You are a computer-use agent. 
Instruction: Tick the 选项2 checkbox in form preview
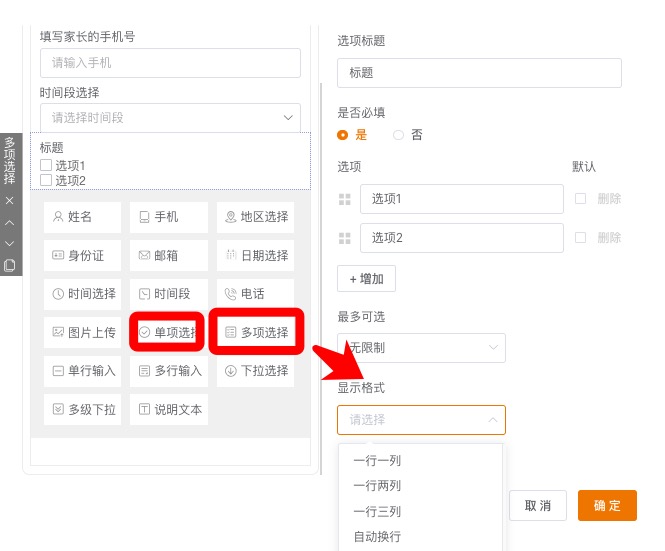click(46, 180)
